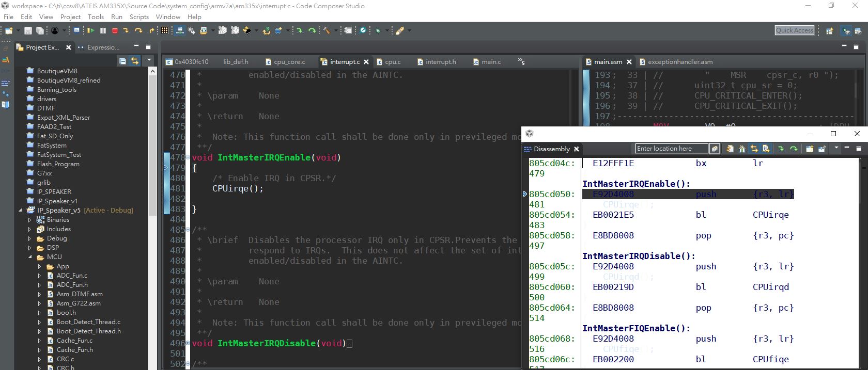Open dropdown arrow next to New icon
Screen dimensions: 868x370
click(18, 30)
